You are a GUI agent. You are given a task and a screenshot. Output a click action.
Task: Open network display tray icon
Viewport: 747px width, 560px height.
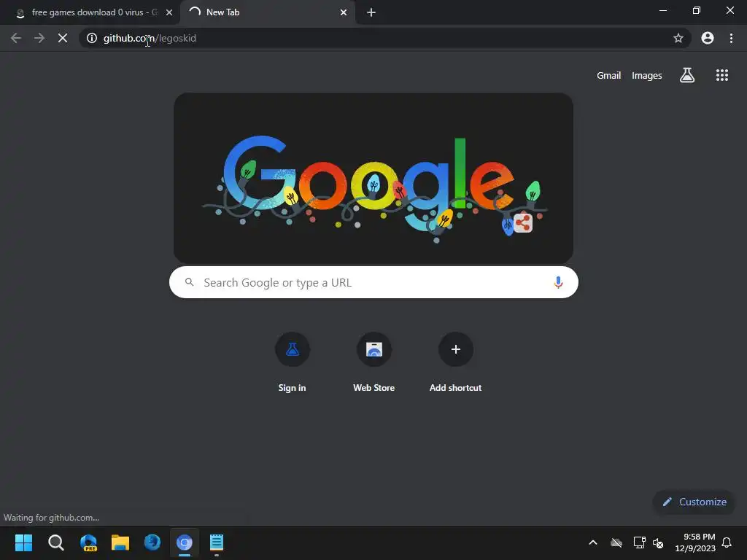639,542
